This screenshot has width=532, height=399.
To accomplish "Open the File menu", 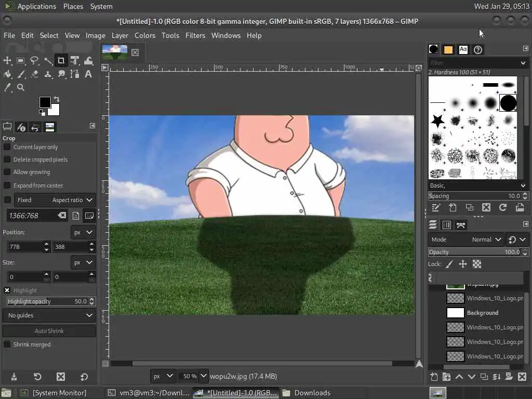I will 9,35.
